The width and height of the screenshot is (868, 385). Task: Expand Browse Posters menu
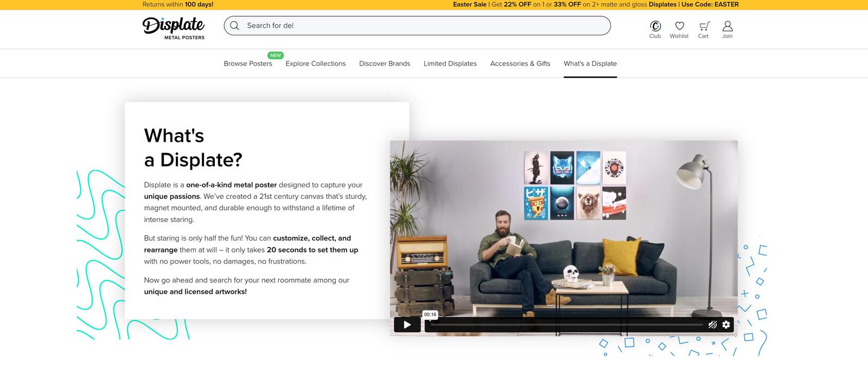(x=248, y=64)
